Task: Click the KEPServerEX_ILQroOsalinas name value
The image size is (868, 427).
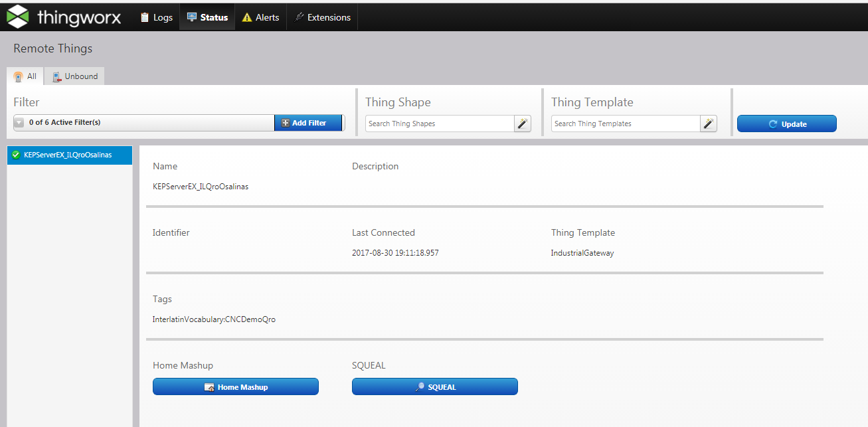Action: click(x=201, y=187)
